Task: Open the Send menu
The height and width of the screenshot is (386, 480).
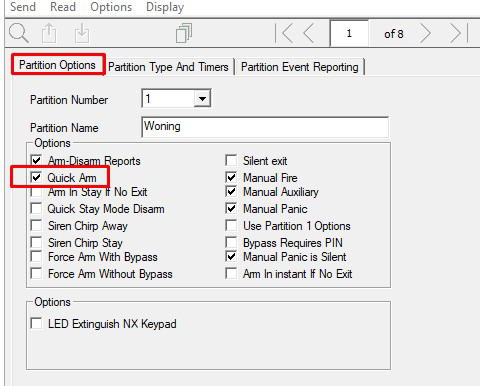Action: pyautogui.click(x=23, y=7)
